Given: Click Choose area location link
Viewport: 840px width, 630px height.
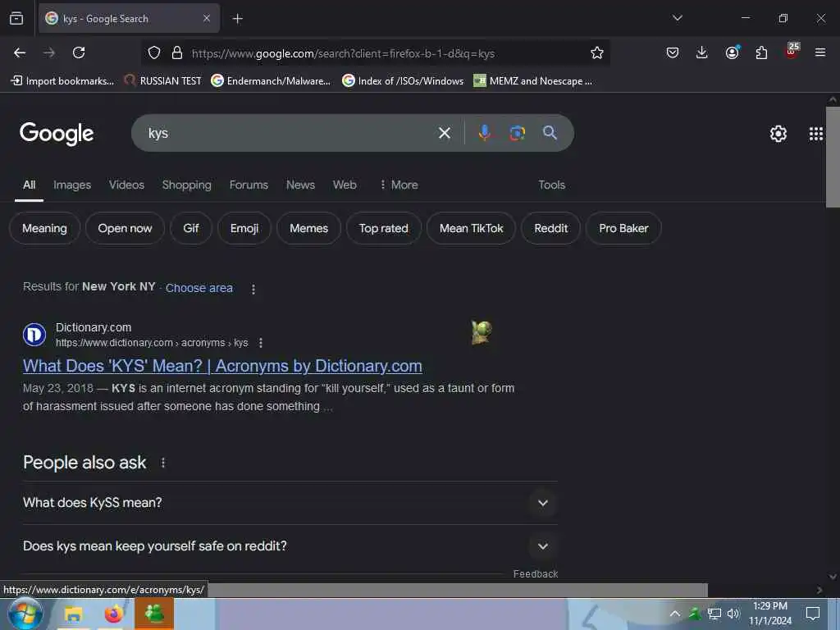Looking at the screenshot, I should pos(199,288).
